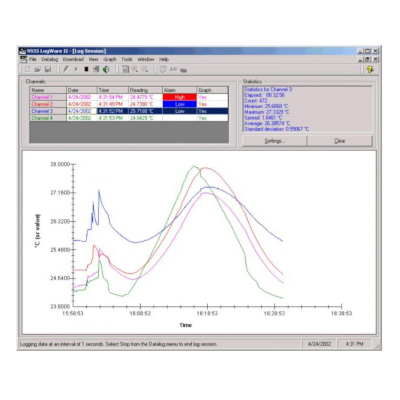Click the Stop square logging icon

tap(86, 69)
